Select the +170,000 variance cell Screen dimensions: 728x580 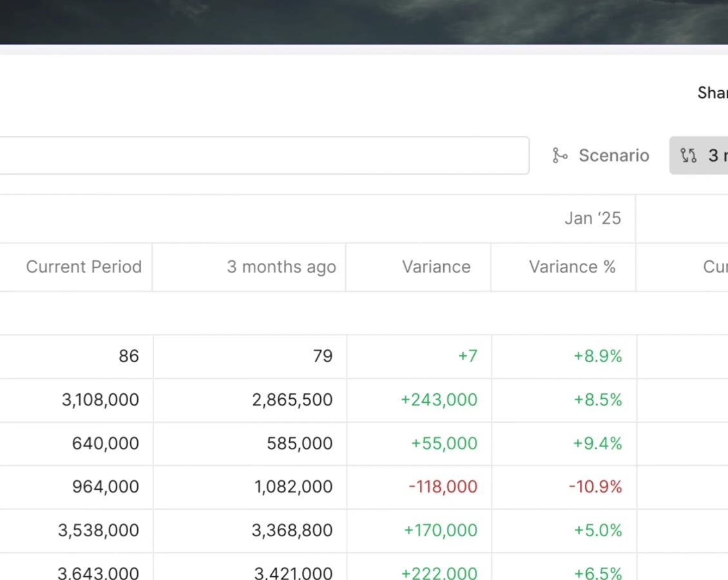pos(419,530)
